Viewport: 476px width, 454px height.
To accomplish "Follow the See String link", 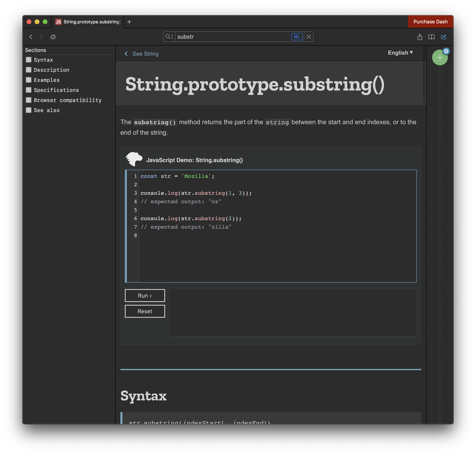I will 145,54.
